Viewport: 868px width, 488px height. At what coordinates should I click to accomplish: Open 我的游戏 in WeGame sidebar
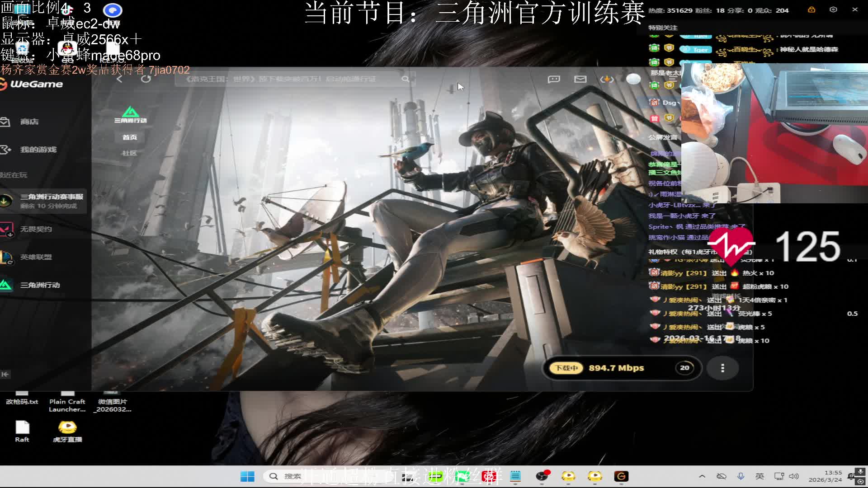pyautogui.click(x=38, y=150)
